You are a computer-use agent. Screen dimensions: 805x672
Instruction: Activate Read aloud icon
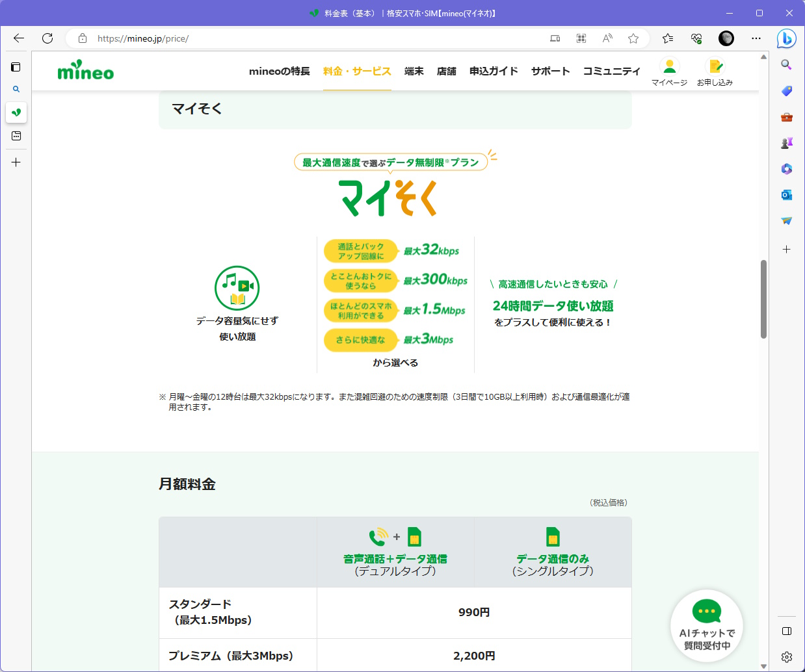tap(607, 38)
